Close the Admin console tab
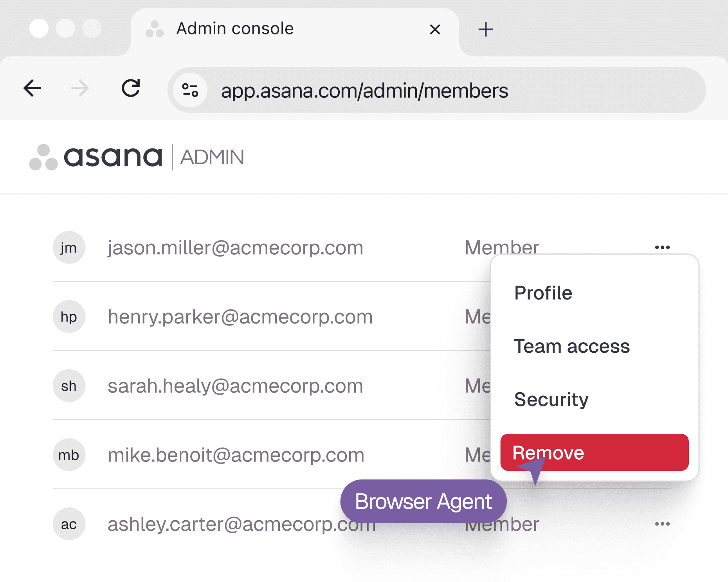 coord(435,29)
